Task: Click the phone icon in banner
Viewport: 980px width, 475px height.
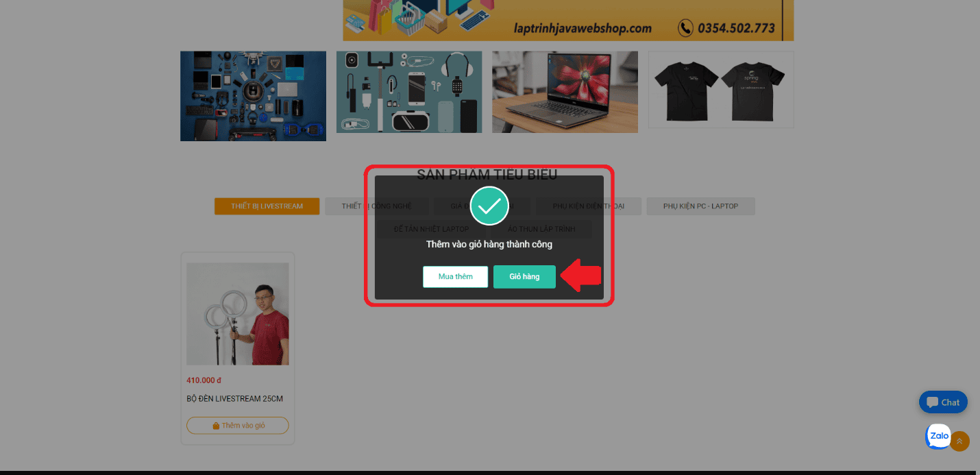Action: 685,28
